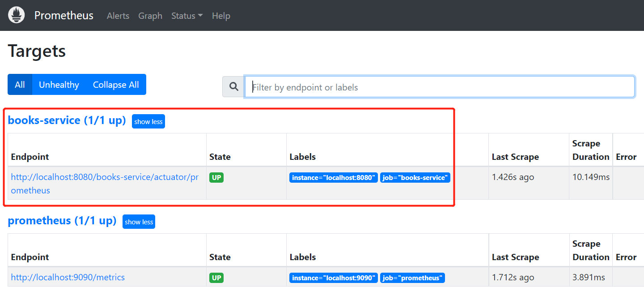
Task: Open the prometheus (1/1 up) heading link
Action: (62, 221)
